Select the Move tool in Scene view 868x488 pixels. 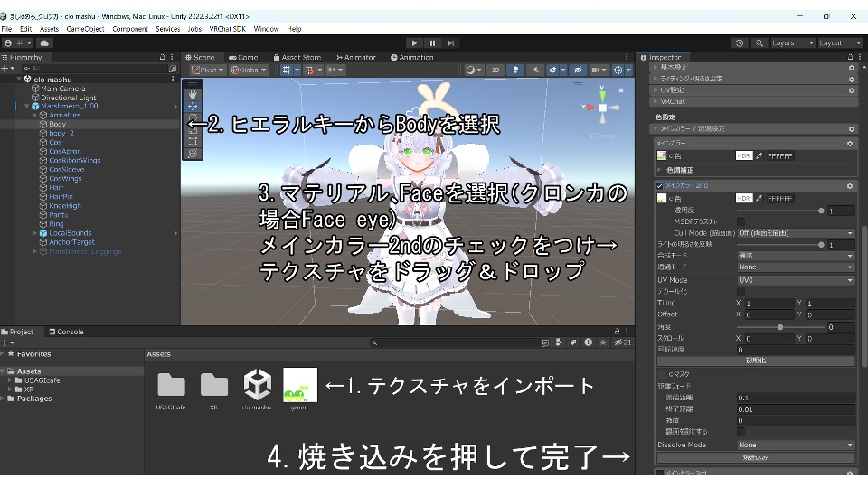click(192, 107)
